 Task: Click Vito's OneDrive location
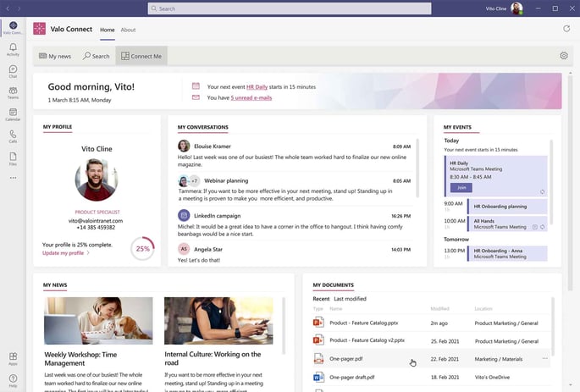pos(492,378)
